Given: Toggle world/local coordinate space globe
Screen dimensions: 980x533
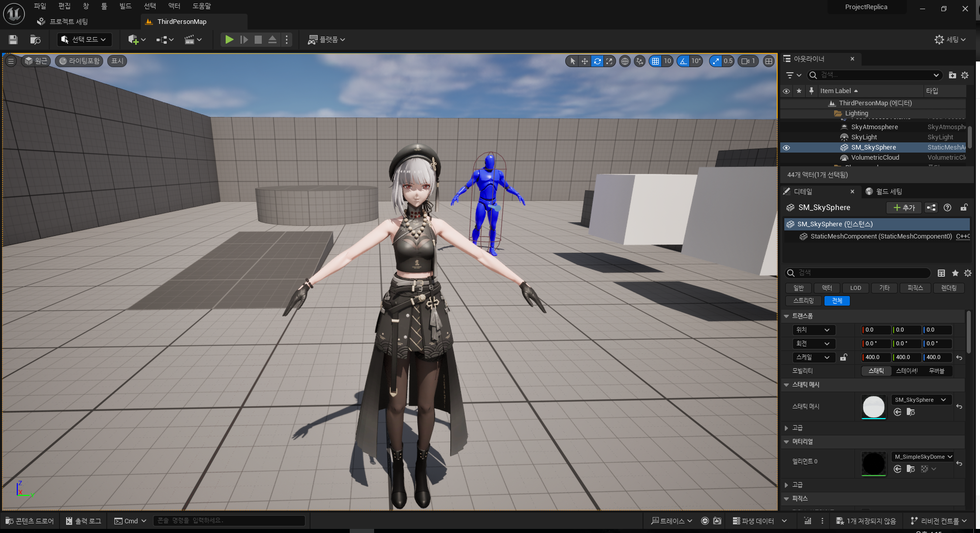Looking at the screenshot, I should click(x=625, y=61).
